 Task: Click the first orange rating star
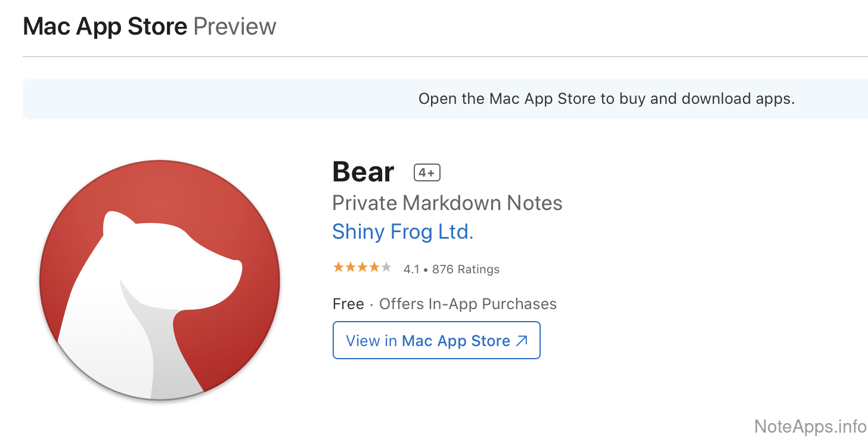tap(339, 267)
